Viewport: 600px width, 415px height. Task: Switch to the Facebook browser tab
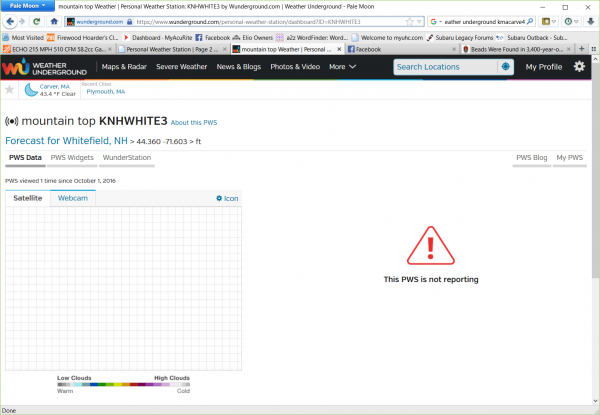point(401,49)
